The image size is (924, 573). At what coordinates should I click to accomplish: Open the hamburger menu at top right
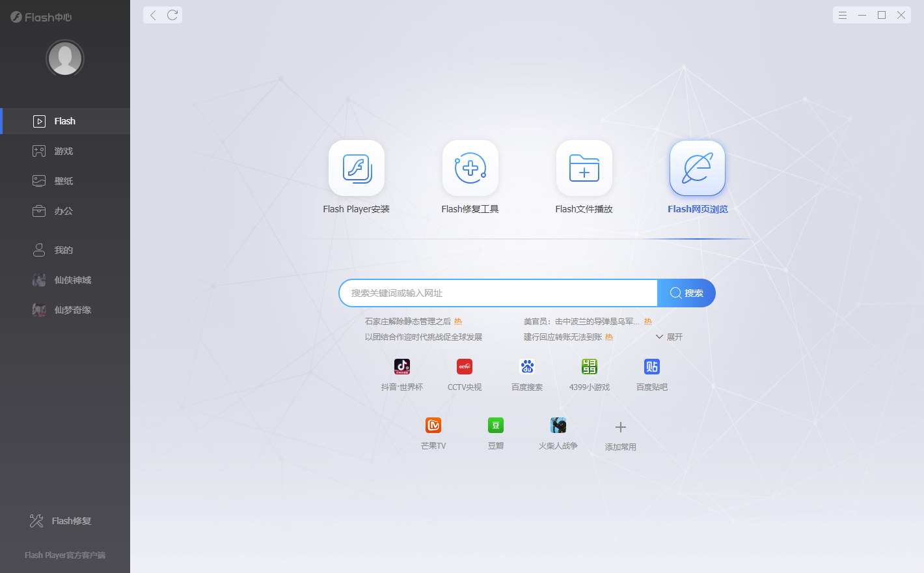[x=842, y=14]
